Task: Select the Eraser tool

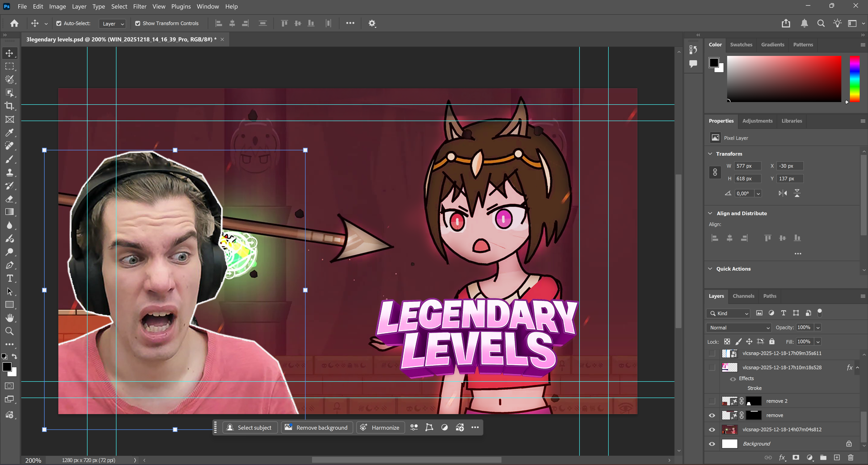Action: (9, 199)
